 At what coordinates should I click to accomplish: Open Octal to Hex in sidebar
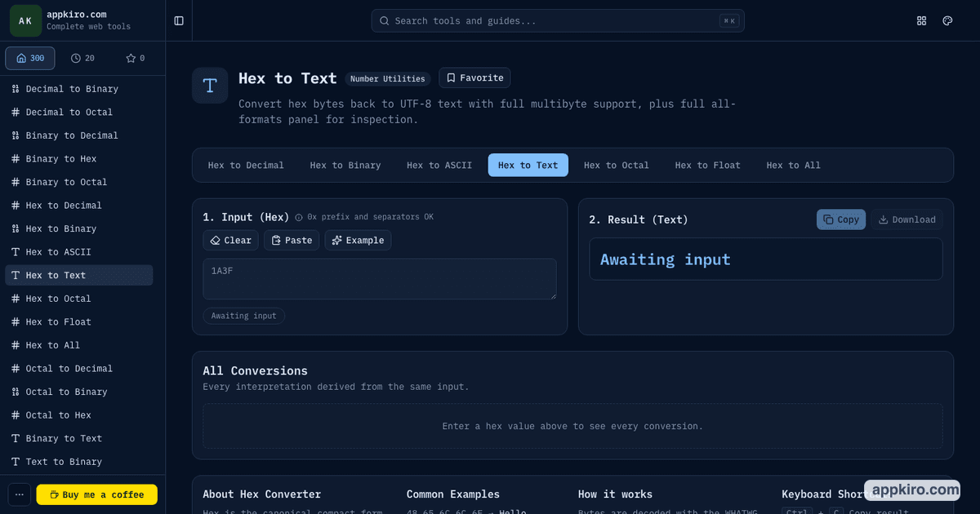coord(79,415)
